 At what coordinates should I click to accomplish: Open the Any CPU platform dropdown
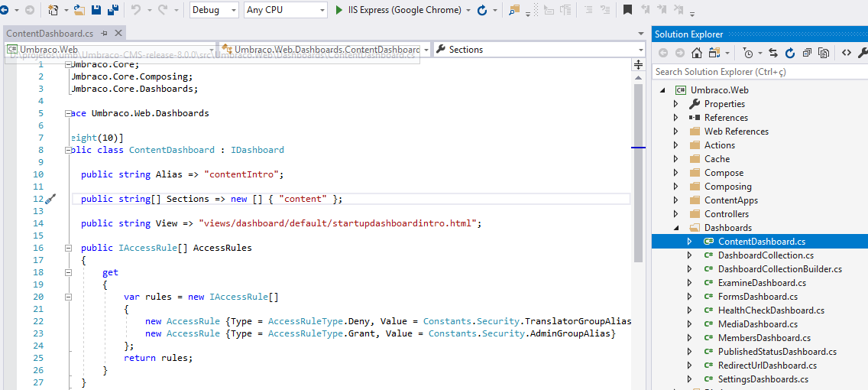click(x=285, y=10)
